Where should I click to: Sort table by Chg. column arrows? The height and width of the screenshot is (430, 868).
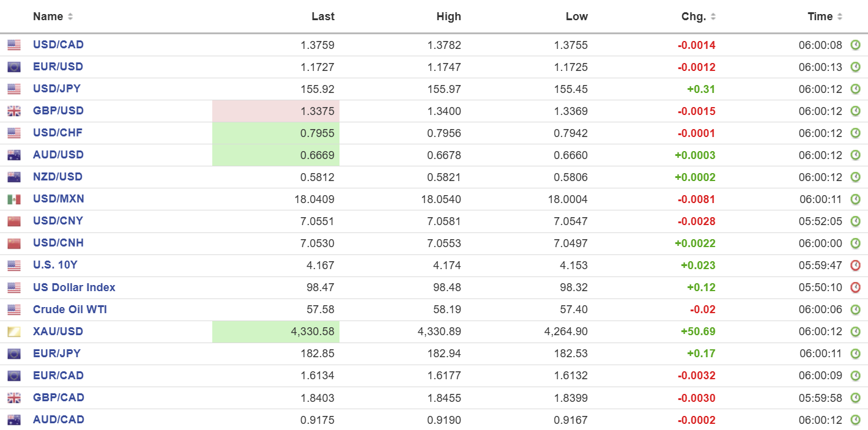[x=713, y=17]
